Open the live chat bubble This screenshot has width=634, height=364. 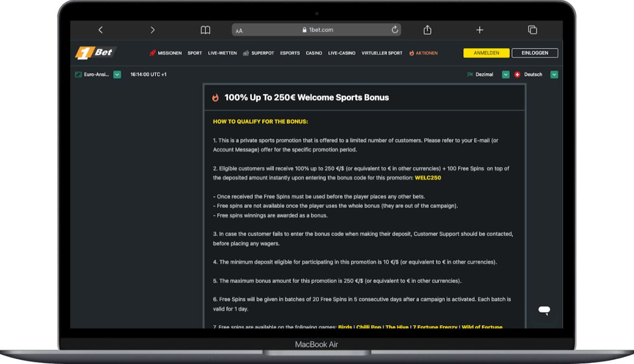544,310
